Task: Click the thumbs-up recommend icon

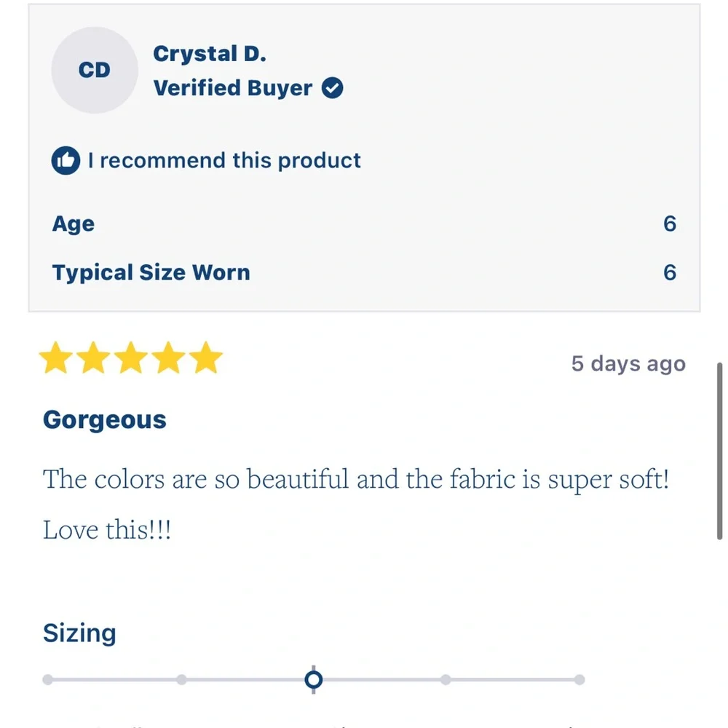Action: click(x=66, y=161)
